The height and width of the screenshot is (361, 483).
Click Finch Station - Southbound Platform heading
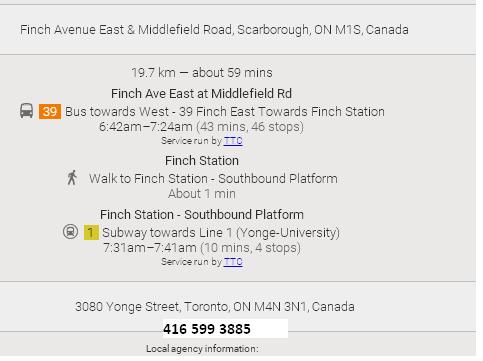pyautogui.click(x=202, y=215)
